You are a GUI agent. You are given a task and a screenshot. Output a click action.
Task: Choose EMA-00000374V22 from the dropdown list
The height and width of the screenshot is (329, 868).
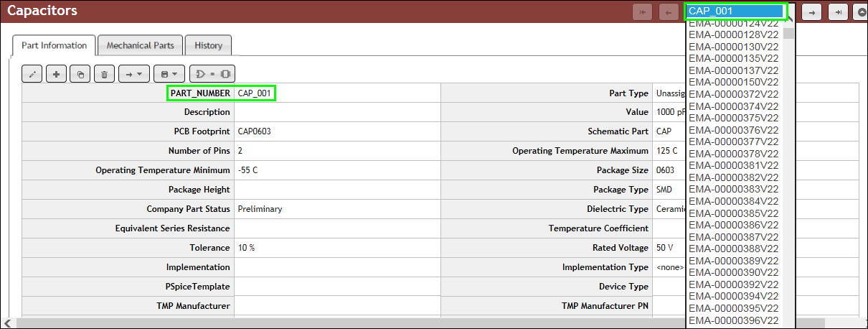click(x=734, y=106)
